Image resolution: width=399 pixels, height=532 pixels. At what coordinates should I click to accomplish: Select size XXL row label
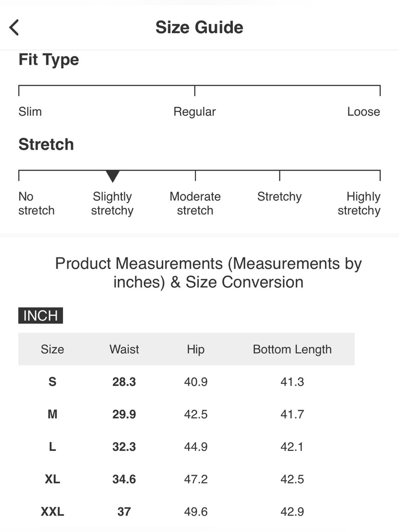point(52,512)
